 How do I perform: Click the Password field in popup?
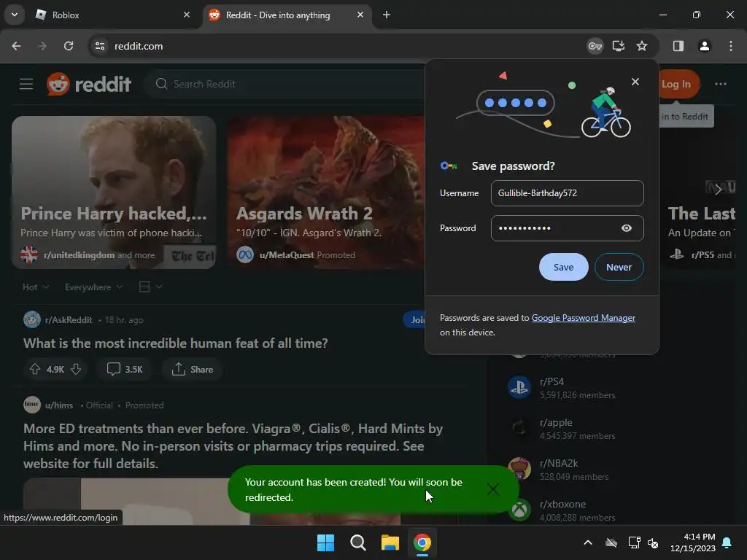click(567, 228)
